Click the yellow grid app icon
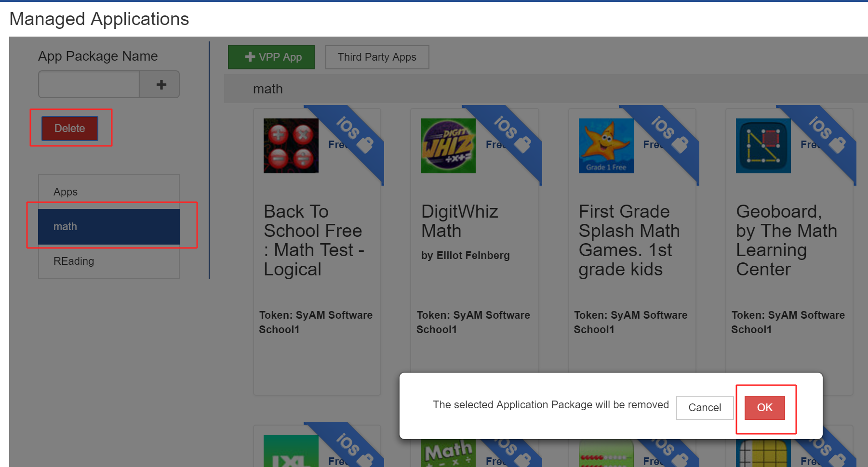Image resolution: width=868 pixels, height=467 pixels. [763, 454]
